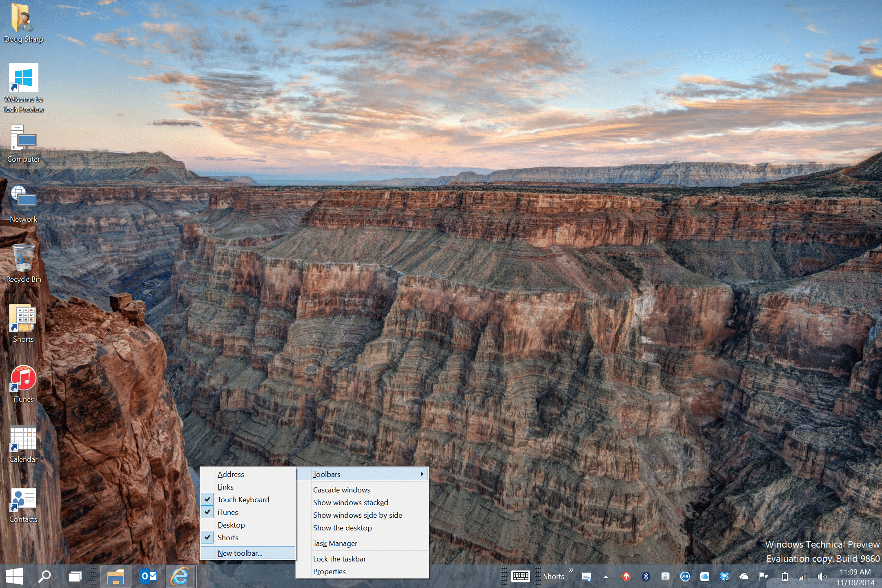
Task: Click grip handle left of touch keyboard
Action: click(x=504, y=576)
